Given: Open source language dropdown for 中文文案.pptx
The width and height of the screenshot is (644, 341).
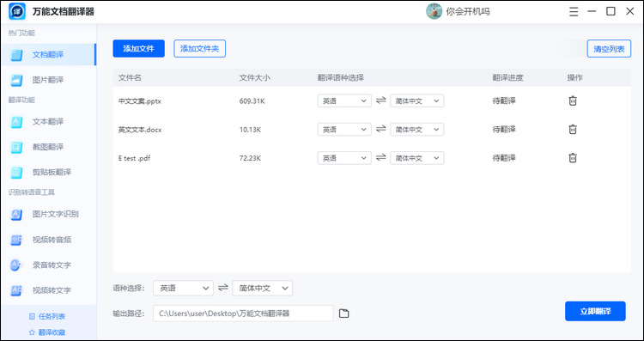Looking at the screenshot, I should click(x=344, y=100).
